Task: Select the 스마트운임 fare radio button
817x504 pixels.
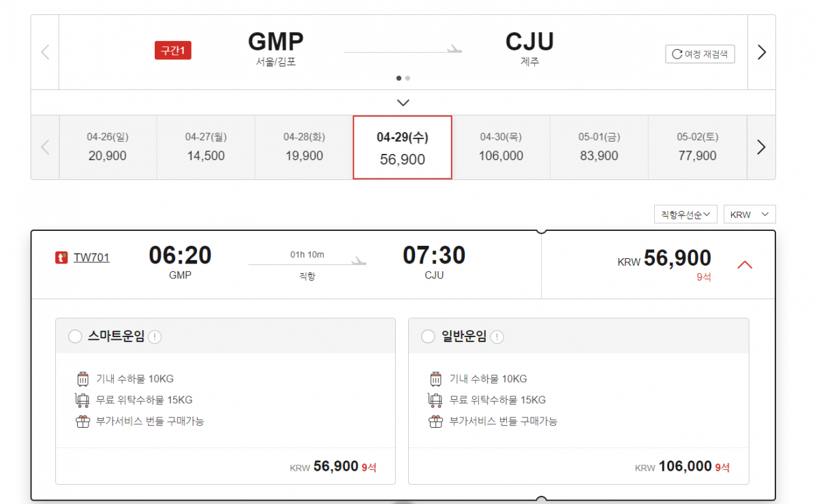Action: pyautogui.click(x=76, y=336)
